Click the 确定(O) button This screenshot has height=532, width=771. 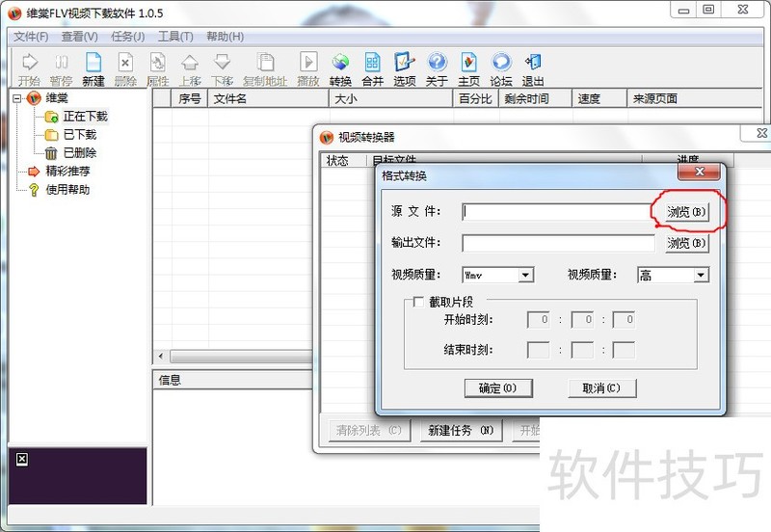(x=497, y=388)
